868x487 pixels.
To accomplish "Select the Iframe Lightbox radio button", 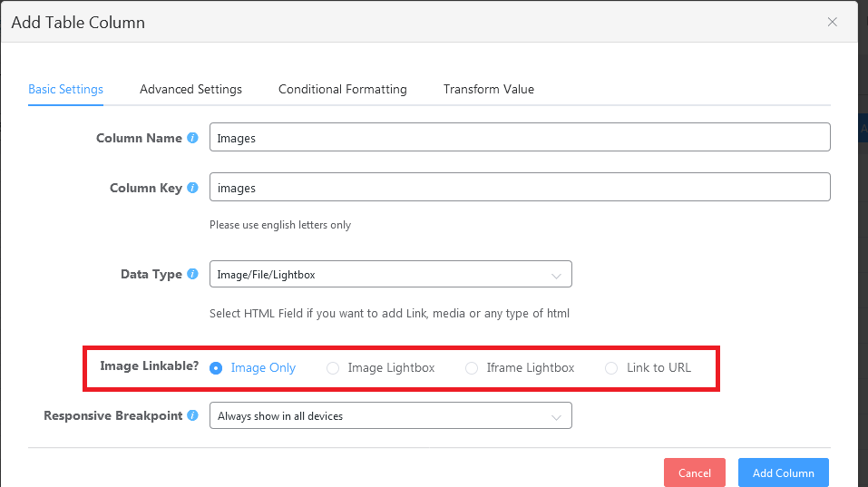I will point(472,368).
